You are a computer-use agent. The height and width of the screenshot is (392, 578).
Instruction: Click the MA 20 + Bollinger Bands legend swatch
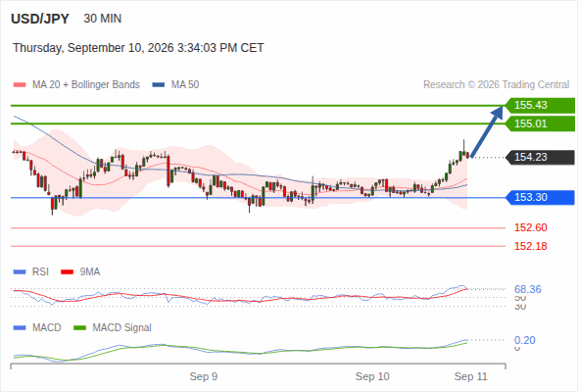click(x=20, y=85)
